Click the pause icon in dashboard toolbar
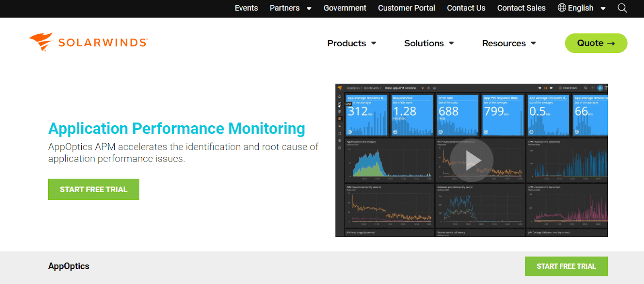 [x=545, y=88]
